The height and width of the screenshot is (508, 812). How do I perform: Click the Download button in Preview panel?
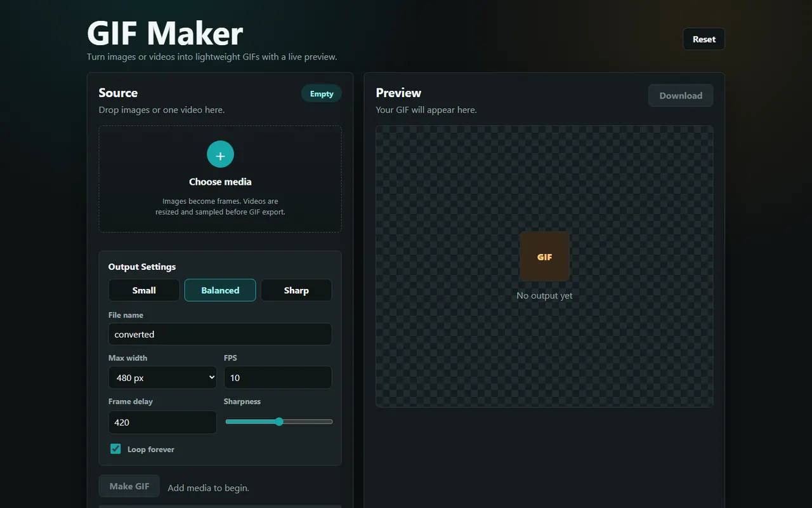tap(681, 96)
